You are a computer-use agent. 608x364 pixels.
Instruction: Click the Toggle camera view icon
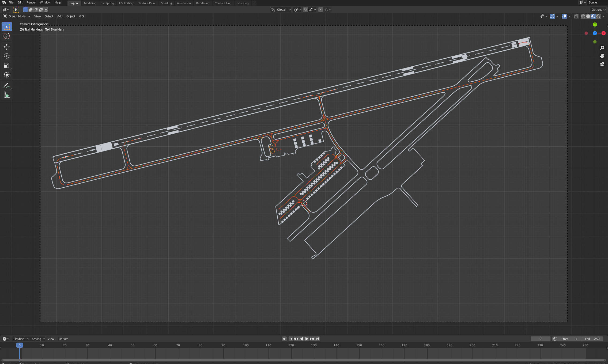pos(602,65)
